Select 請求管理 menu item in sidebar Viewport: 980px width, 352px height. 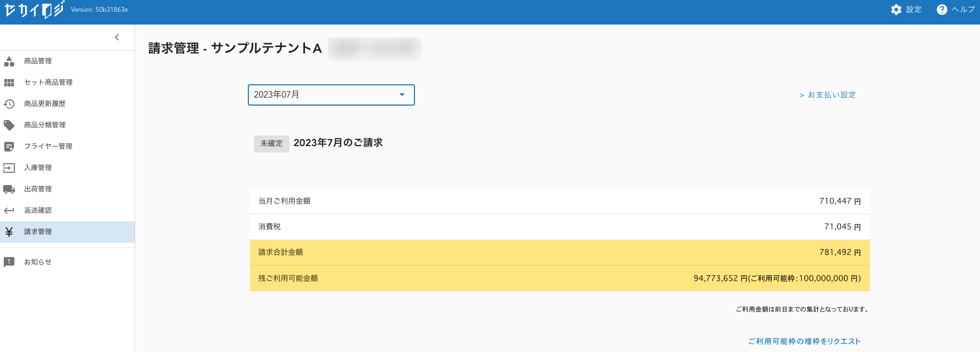tap(38, 232)
